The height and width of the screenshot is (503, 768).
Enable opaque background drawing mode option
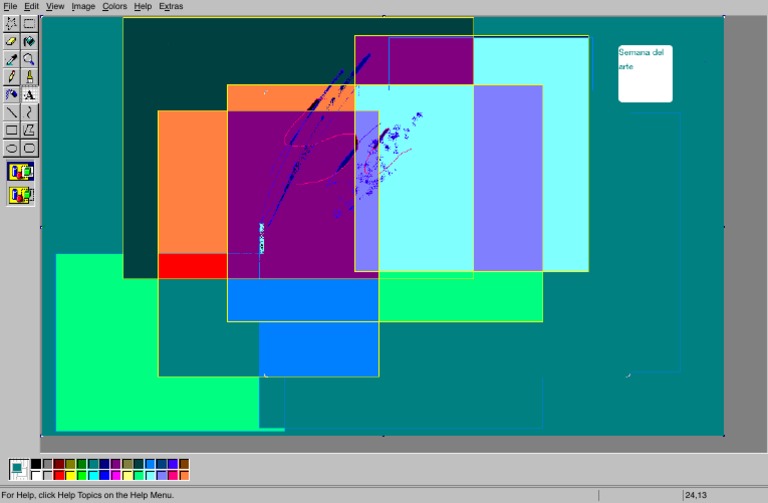pos(21,172)
